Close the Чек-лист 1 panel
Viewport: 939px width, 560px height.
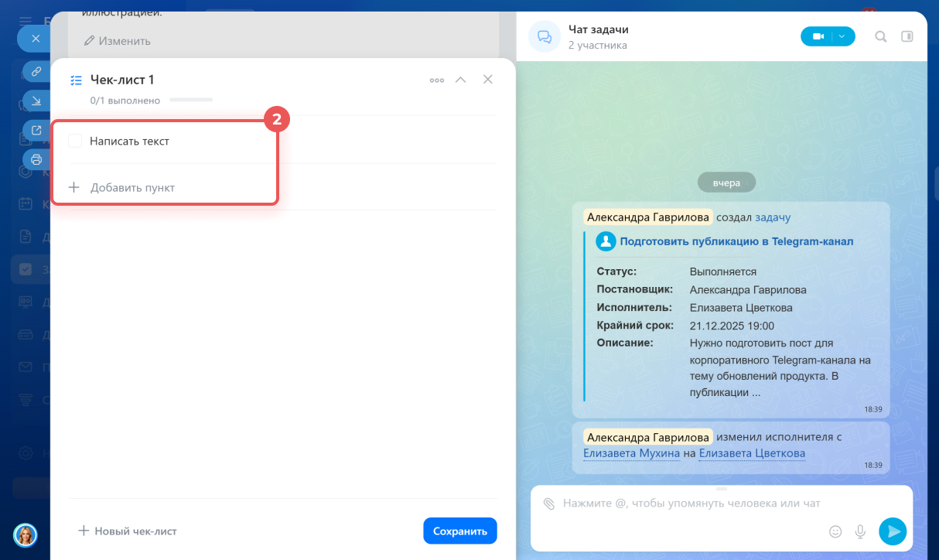[488, 80]
